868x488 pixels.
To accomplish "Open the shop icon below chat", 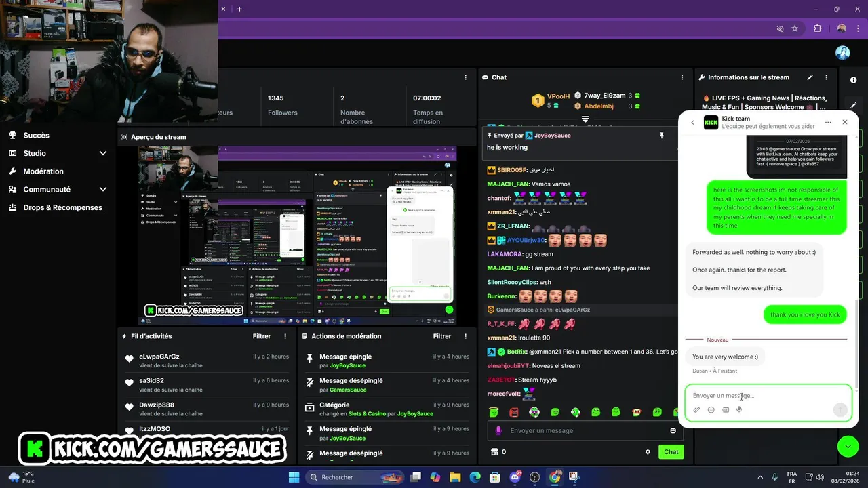I will (x=494, y=452).
